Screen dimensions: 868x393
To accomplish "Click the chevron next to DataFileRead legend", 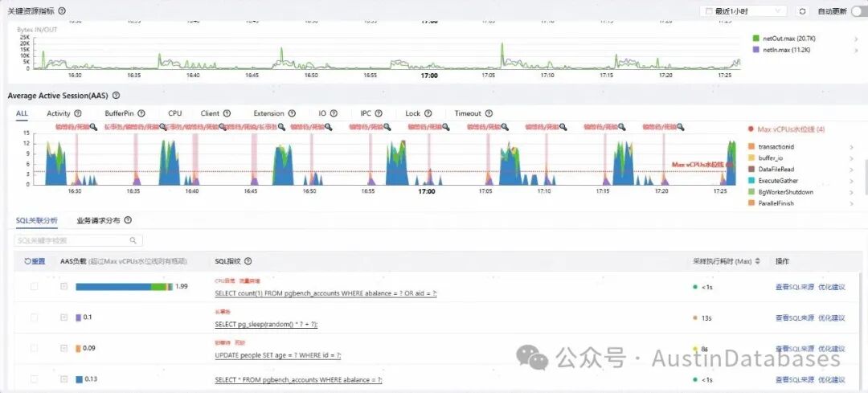I will tap(851, 170).
